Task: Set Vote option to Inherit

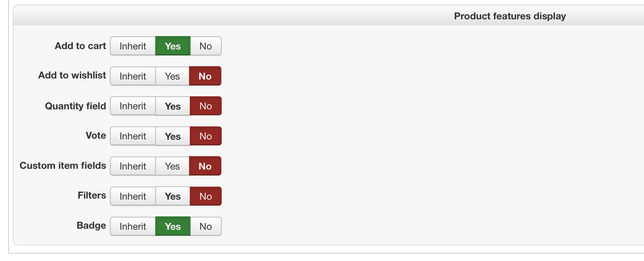Action: pyautogui.click(x=133, y=136)
